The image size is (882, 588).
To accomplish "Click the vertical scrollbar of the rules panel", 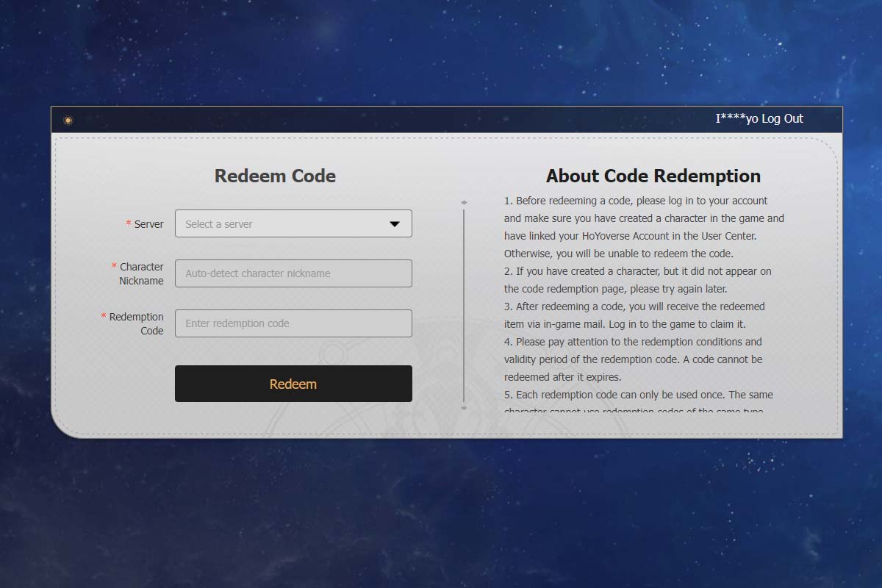I will click(x=464, y=304).
